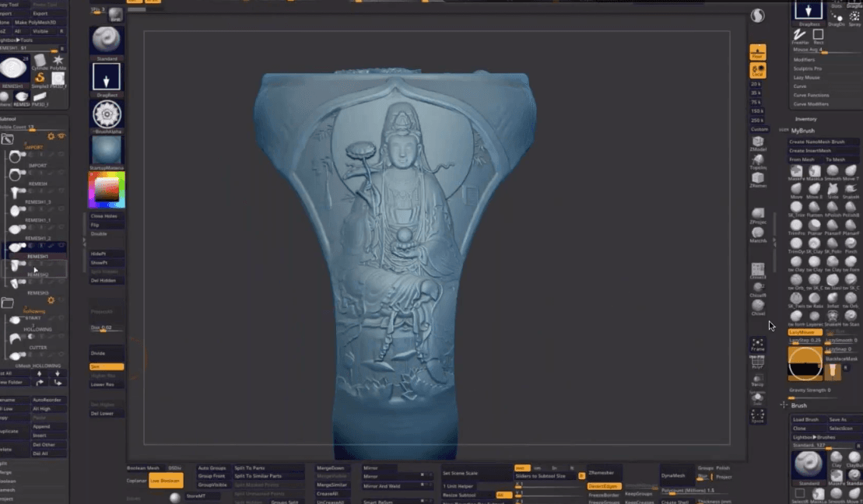Viewport: 863px width, 504px height.
Task: Toggle the Smt option under Divide
Action: 107,366
